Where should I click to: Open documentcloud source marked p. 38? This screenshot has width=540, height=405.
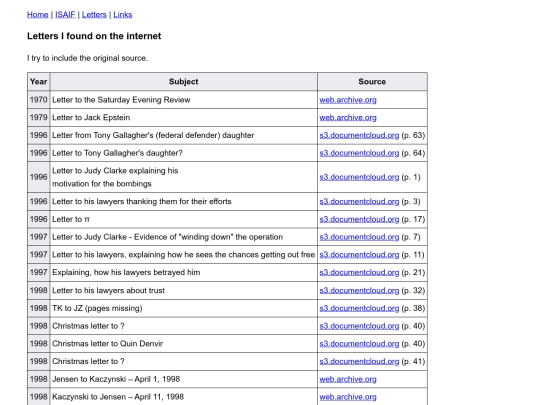(359, 308)
